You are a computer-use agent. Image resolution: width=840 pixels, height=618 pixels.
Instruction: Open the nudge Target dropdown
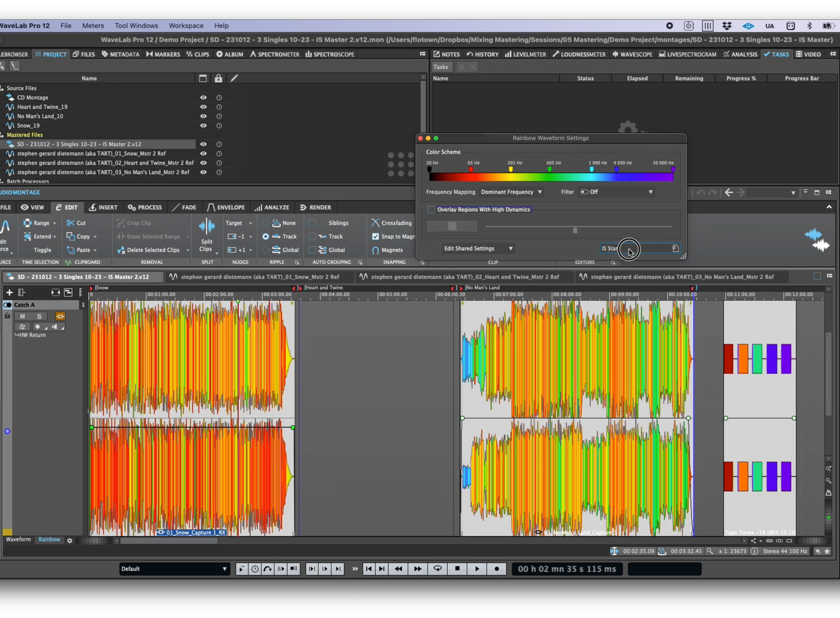(239, 223)
